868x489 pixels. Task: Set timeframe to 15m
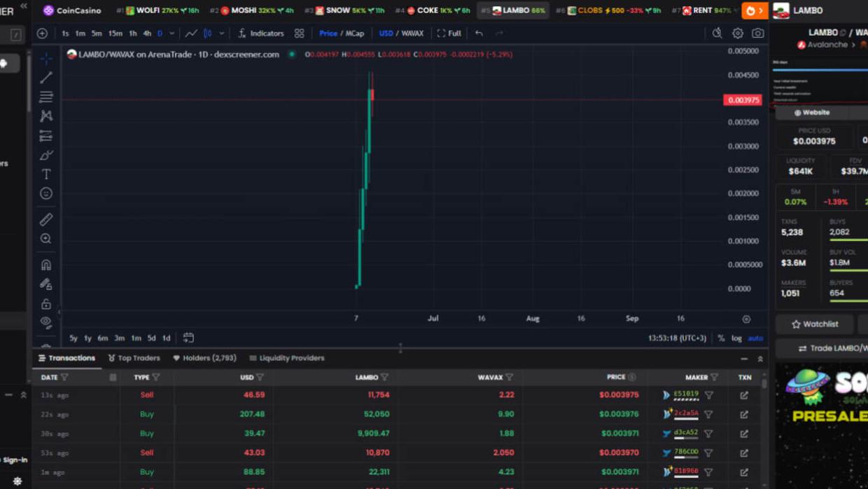click(x=115, y=34)
